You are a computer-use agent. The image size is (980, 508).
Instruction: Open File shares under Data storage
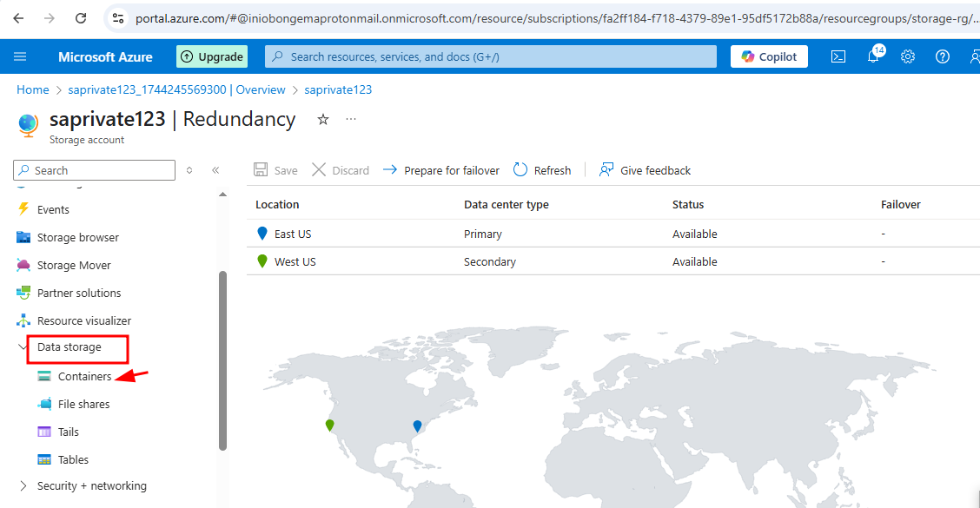pos(83,405)
